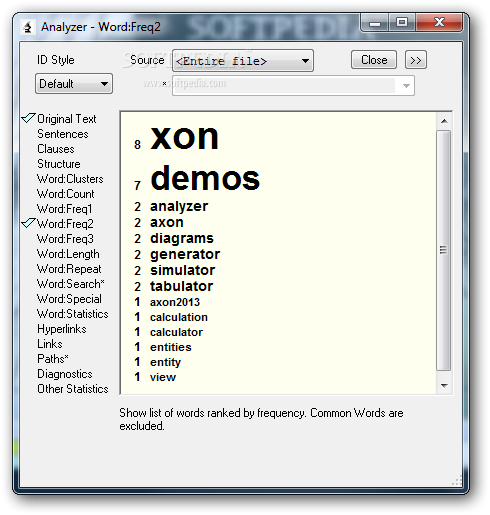Click the word 'xon' in results
This screenshot has width=490, height=515.
pos(184,137)
